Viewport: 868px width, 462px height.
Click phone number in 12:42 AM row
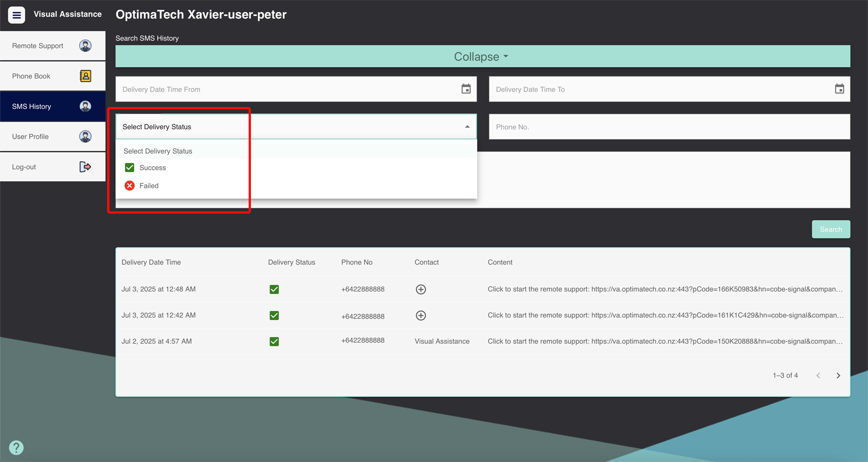click(x=363, y=316)
